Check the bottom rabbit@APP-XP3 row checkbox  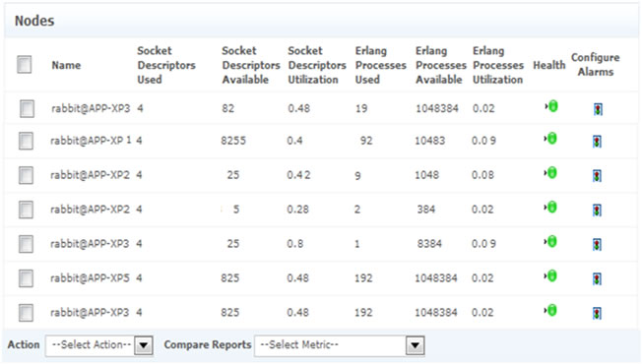tap(26, 313)
